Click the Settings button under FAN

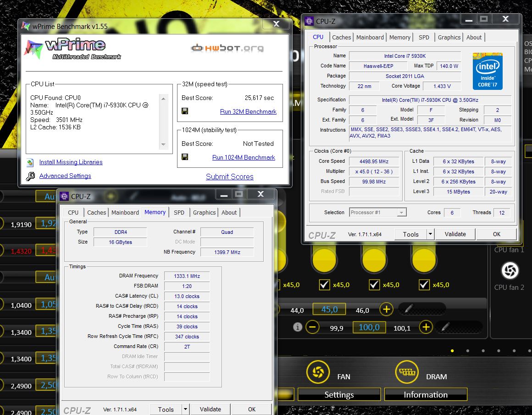coord(339,395)
